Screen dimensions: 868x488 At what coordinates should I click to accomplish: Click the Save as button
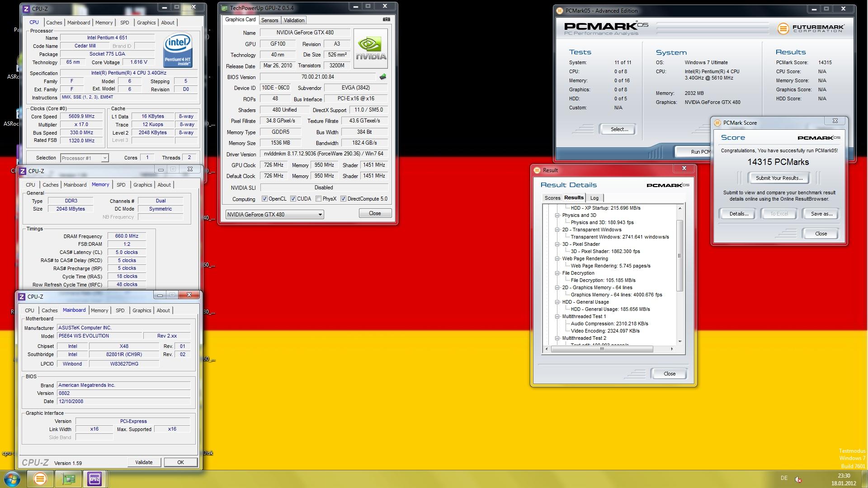821,214
